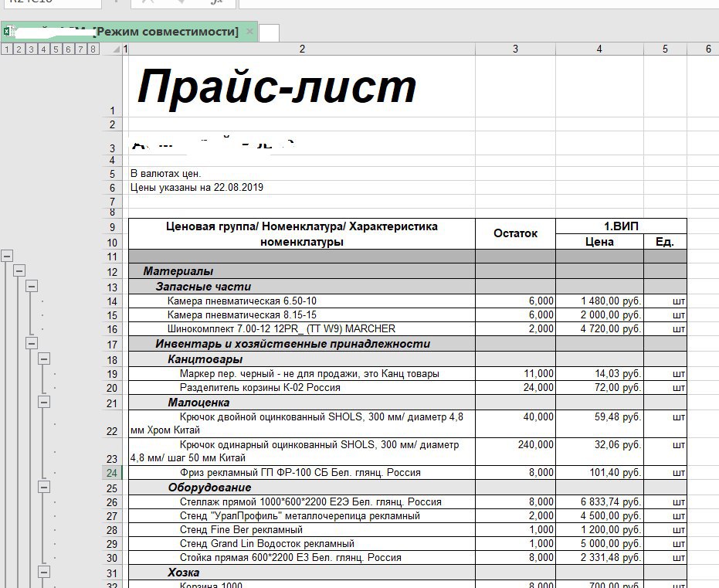Viewport: 719px width, 588px height.
Task: Show outline level 7 rows
Action: [80, 49]
